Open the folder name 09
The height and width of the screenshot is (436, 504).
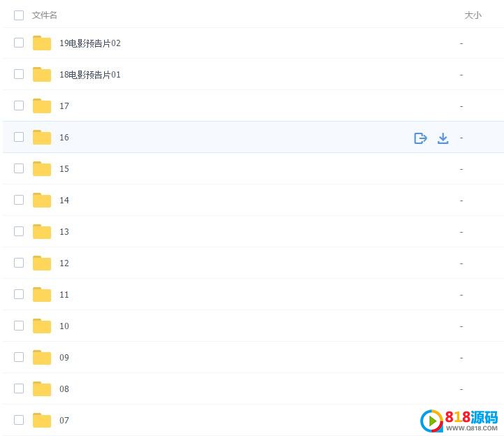(64, 358)
